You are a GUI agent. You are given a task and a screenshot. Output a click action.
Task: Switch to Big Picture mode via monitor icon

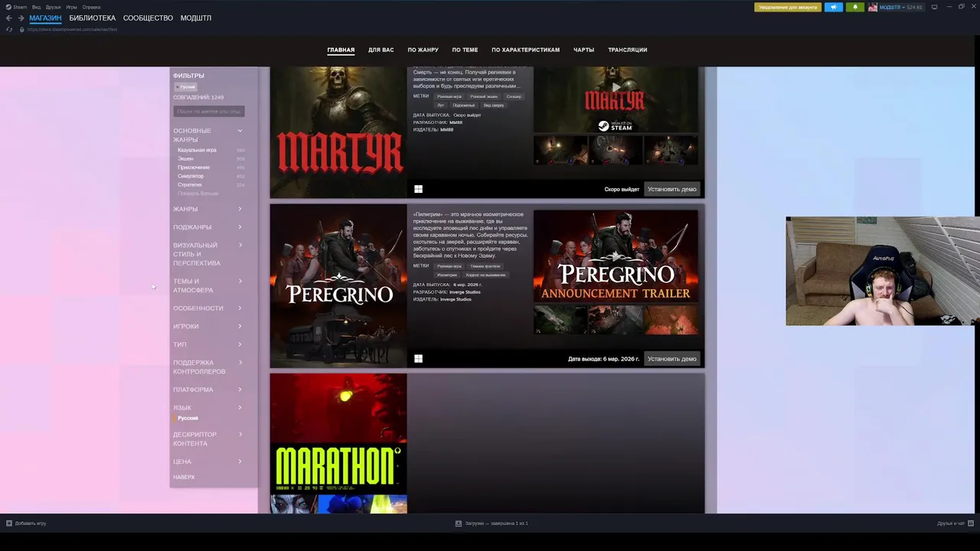click(x=934, y=7)
